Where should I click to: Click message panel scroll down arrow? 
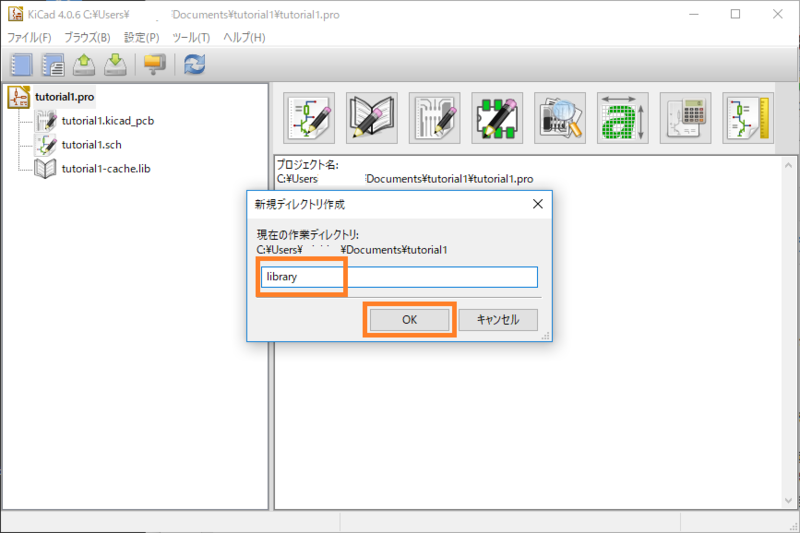(788, 501)
